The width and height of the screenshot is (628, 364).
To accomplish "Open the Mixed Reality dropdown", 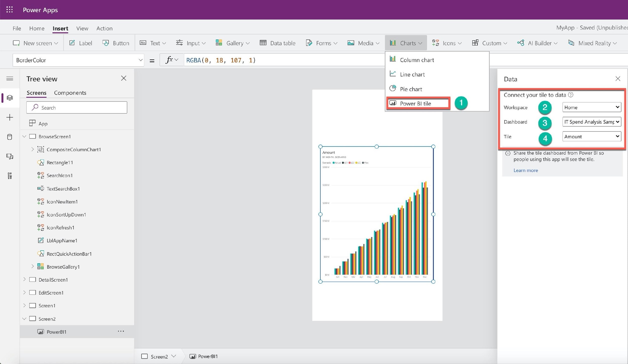I will point(593,43).
